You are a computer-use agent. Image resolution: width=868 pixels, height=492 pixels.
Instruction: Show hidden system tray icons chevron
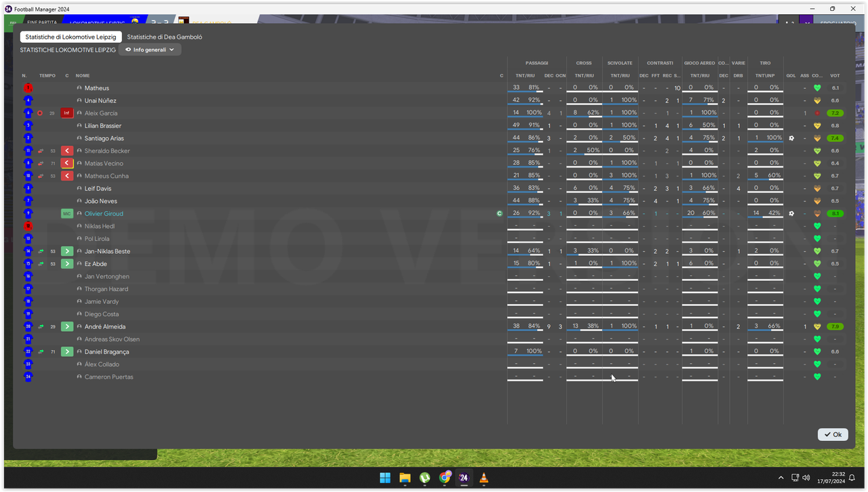pos(781,478)
